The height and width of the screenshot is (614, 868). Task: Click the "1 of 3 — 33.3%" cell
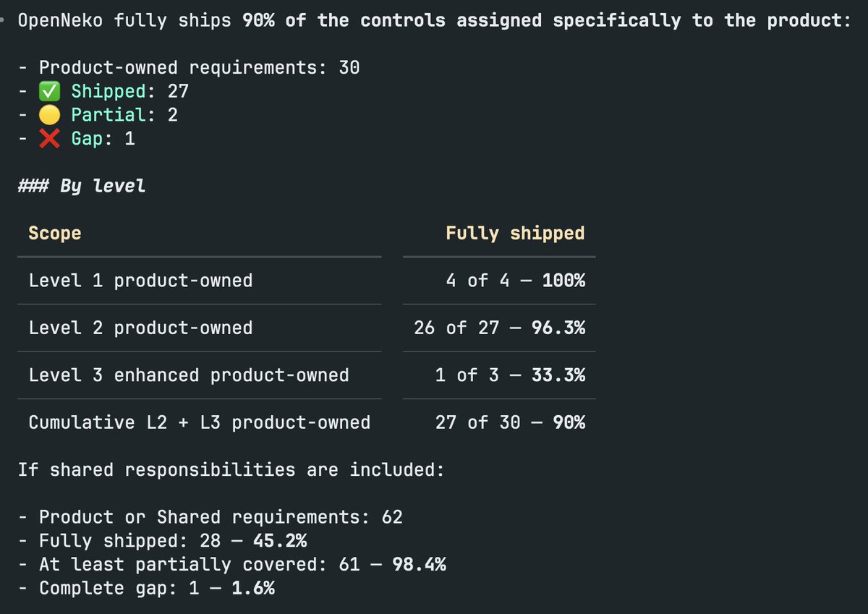tap(511, 375)
